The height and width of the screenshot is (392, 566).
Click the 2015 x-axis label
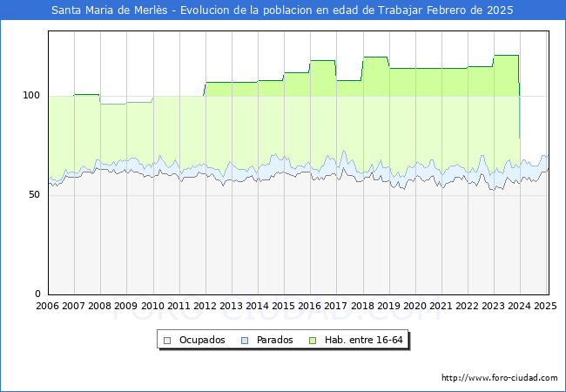click(283, 306)
